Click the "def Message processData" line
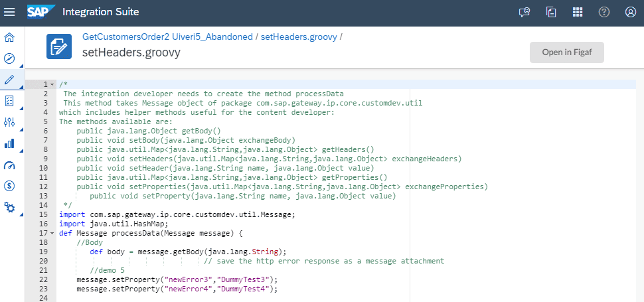This screenshot has height=302, width=644. (x=151, y=234)
